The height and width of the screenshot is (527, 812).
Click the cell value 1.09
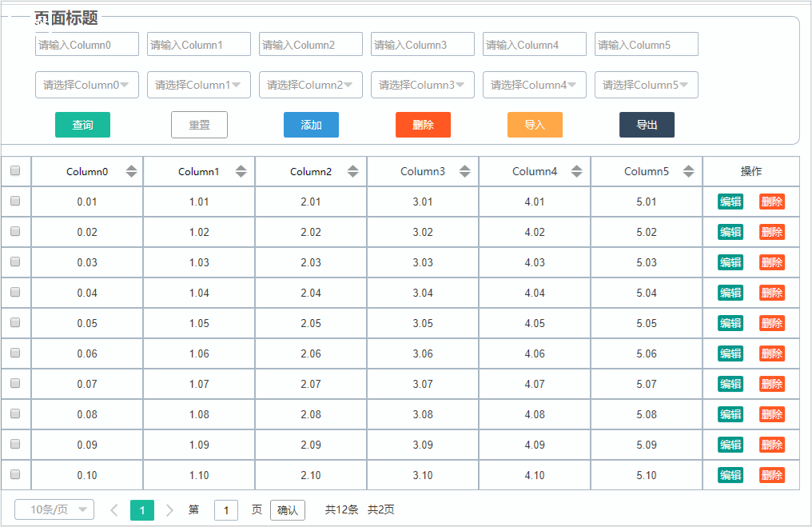tap(199, 445)
